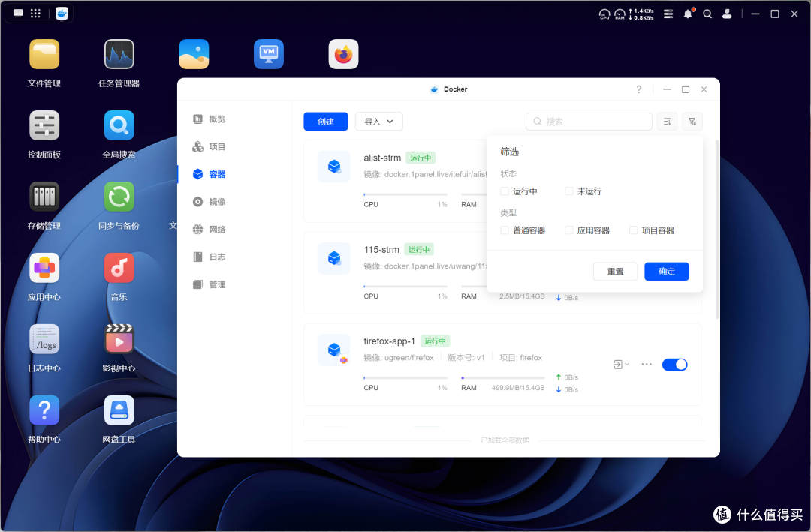
Task: Expand the 导入 dropdown
Action: (x=379, y=122)
